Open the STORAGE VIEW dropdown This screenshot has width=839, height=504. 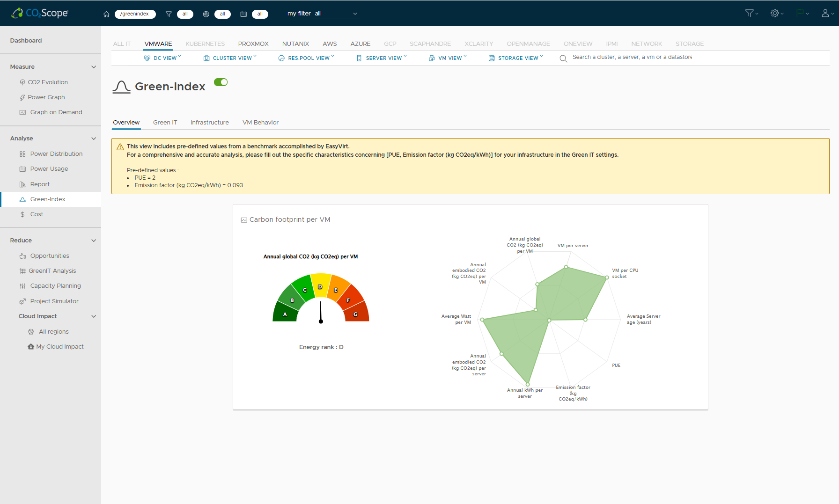pyautogui.click(x=516, y=58)
